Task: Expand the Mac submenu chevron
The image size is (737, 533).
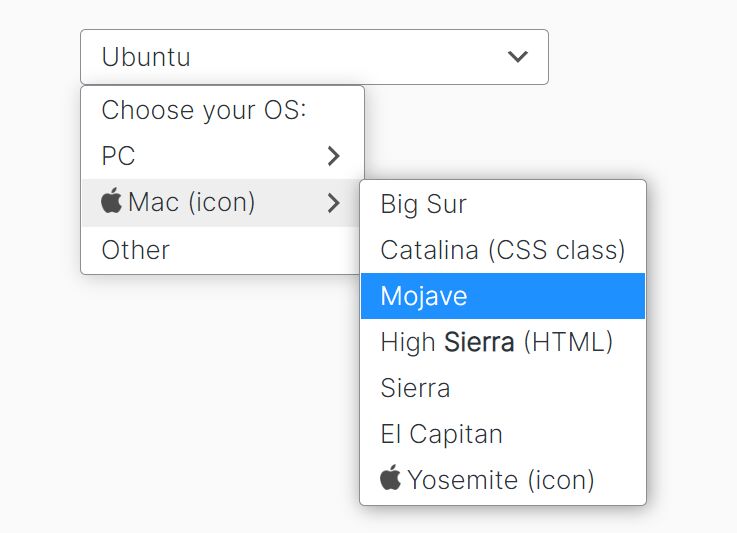Action: [x=333, y=203]
